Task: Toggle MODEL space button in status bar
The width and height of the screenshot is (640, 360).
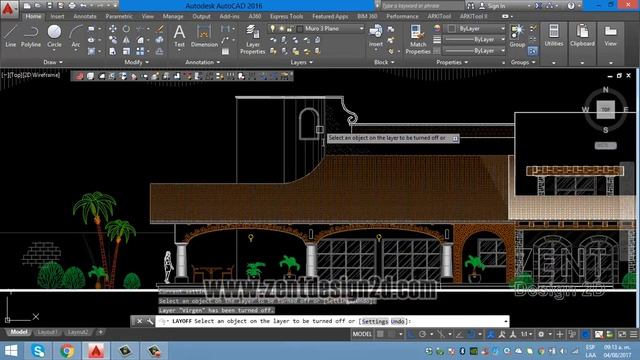Action: click(x=362, y=334)
